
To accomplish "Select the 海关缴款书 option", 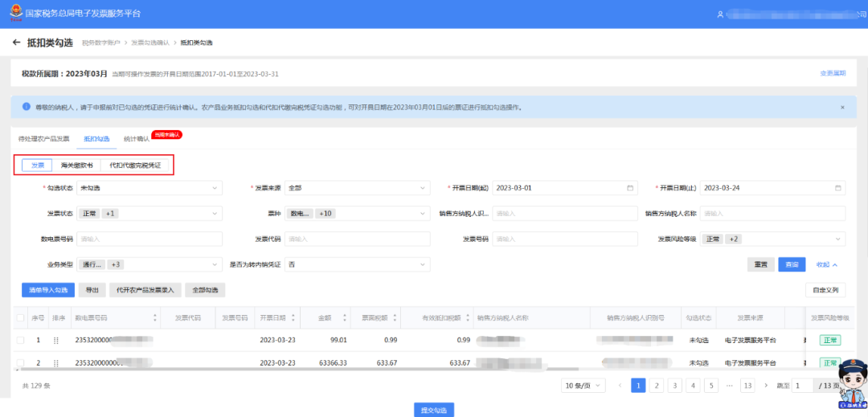I will 77,166.
